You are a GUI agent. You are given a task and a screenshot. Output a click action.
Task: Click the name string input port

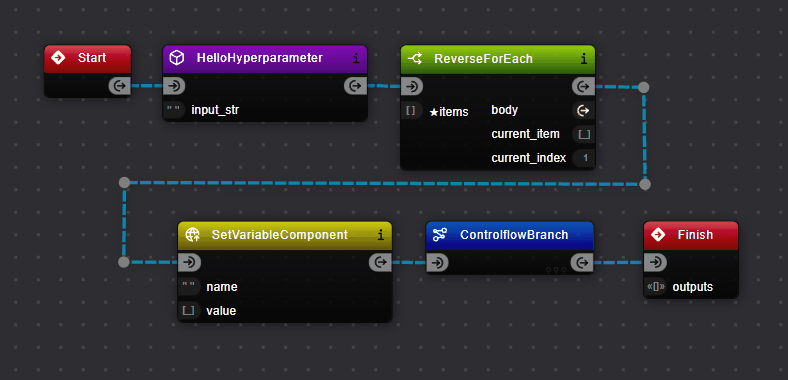[x=189, y=287]
